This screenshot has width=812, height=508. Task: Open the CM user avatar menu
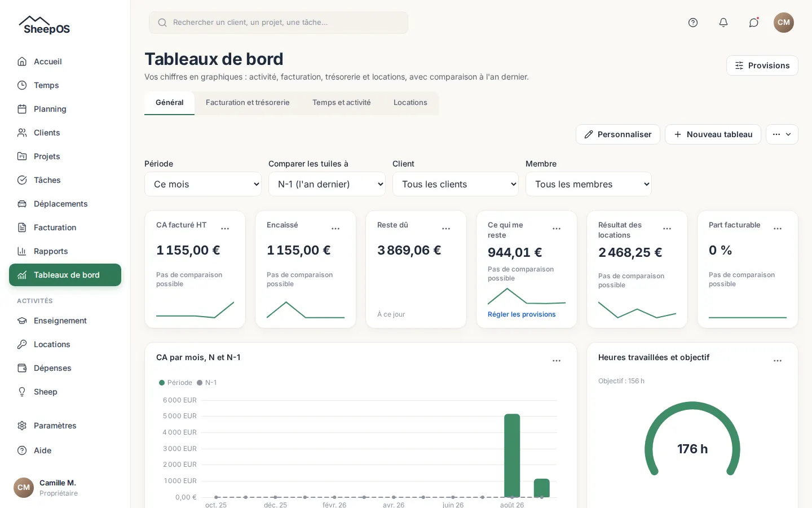point(784,23)
